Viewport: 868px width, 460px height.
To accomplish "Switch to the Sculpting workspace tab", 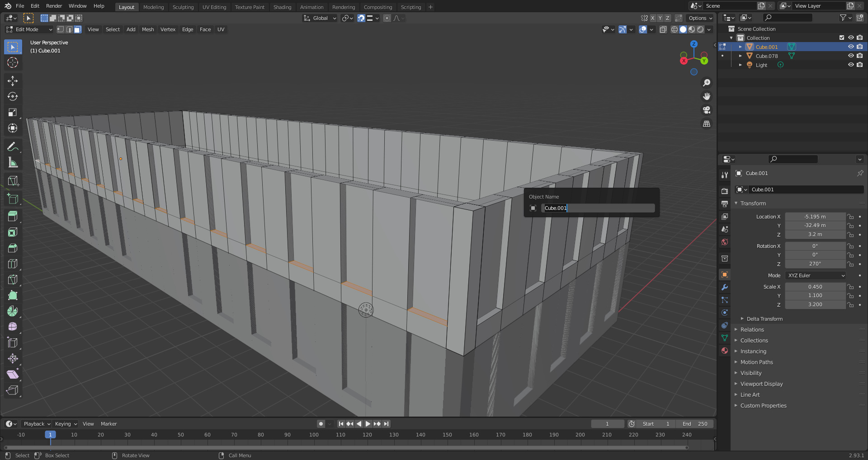I will click(183, 7).
